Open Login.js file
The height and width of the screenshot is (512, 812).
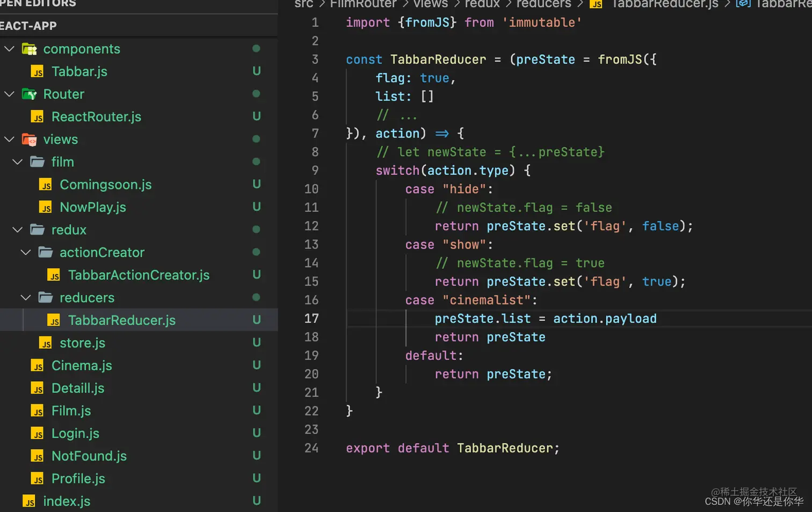pos(75,433)
